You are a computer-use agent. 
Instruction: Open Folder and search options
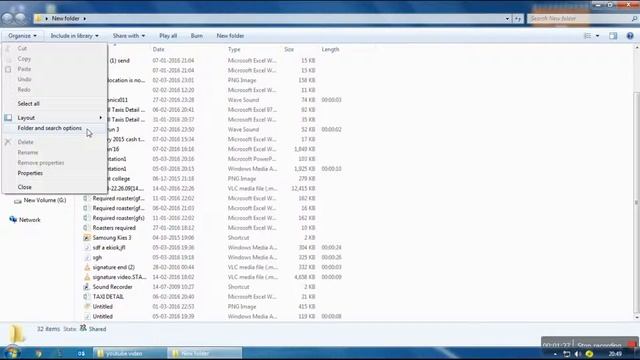point(49,128)
